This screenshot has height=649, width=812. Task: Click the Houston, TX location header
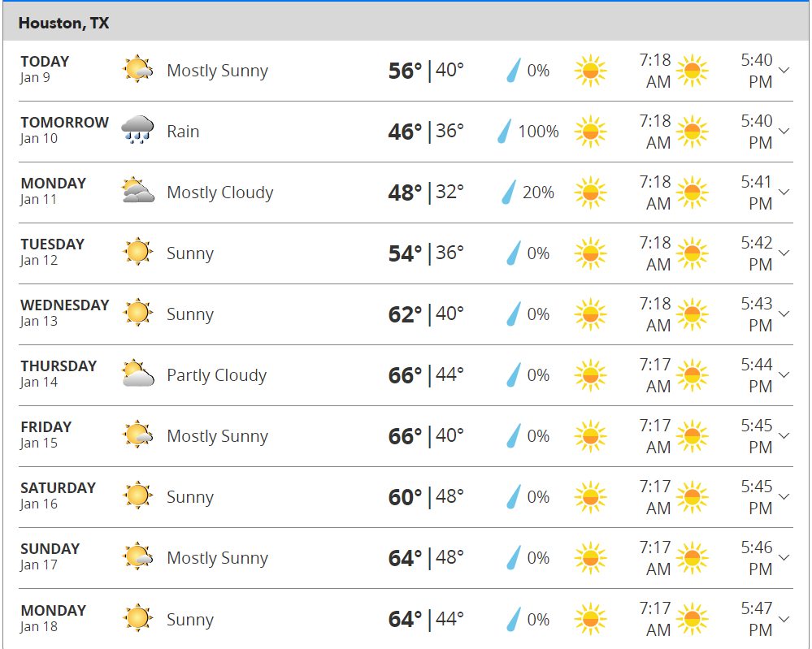[64, 23]
